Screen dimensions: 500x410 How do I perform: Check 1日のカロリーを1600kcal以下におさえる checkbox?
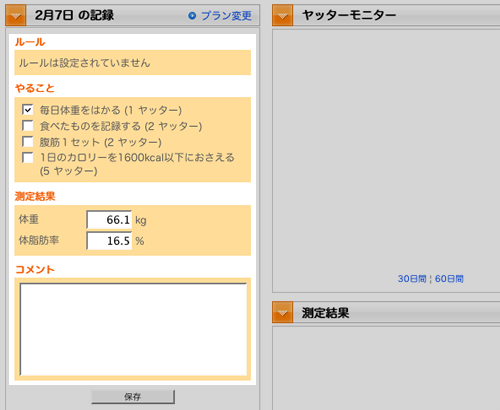pyautogui.click(x=28, y=157)
